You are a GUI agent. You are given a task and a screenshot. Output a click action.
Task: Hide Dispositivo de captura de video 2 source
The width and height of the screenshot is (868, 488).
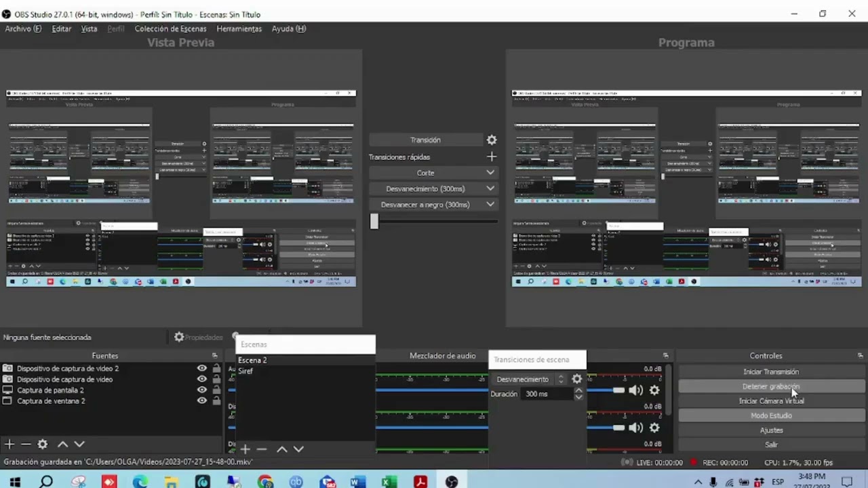(201, 368)
